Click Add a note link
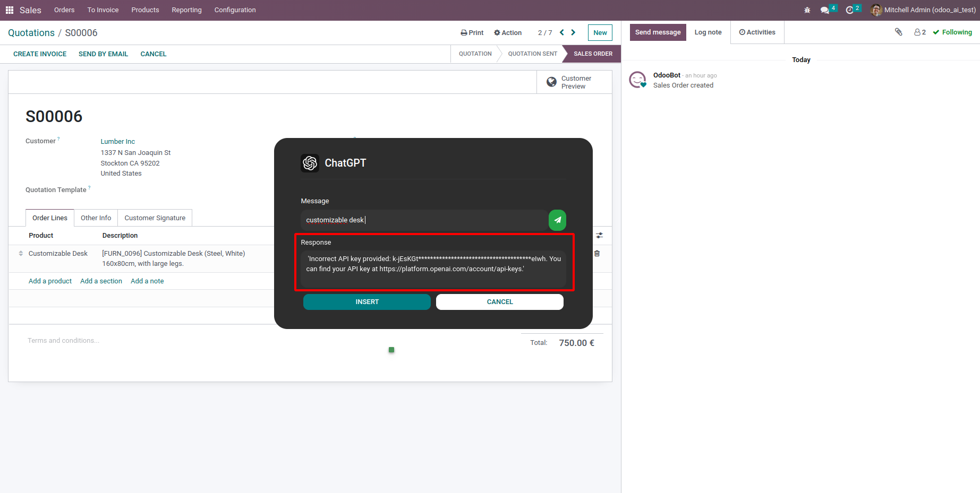This screenshot has width=980, height=493. point(147,281)
